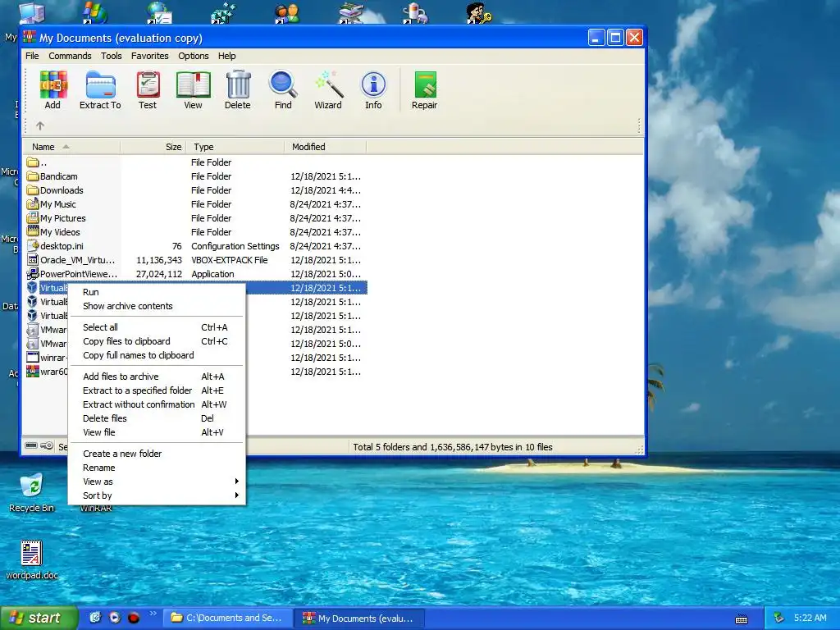The image size is (840, 630).
Task: Open Recycle Bin on desktop
Action: pyautogui.click(x=32, y=492)
